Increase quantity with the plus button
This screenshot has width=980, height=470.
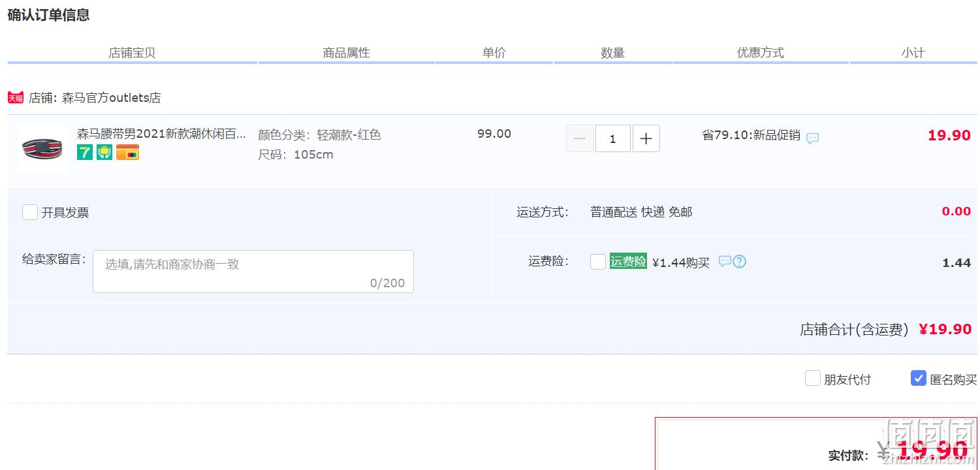[646, 138]
